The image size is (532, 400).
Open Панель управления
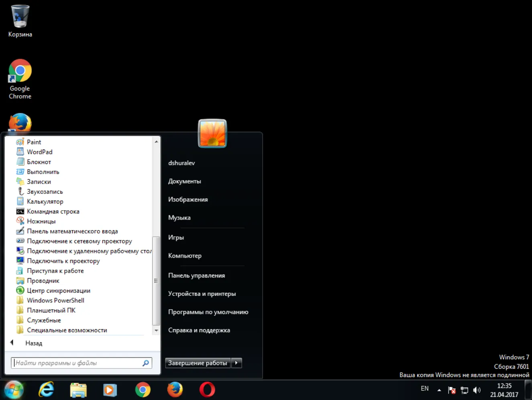[196, 275]
